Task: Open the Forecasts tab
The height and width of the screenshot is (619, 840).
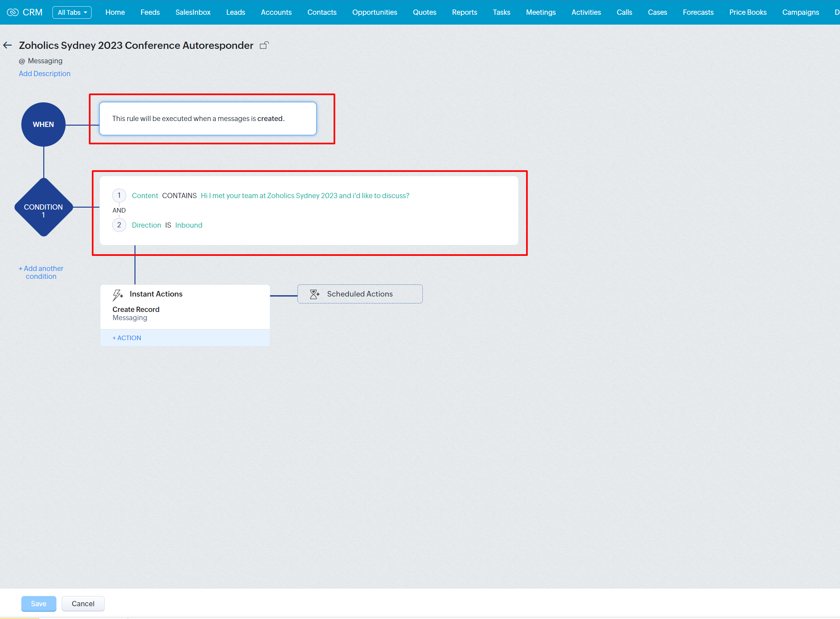Action: (x=698, y=12)
